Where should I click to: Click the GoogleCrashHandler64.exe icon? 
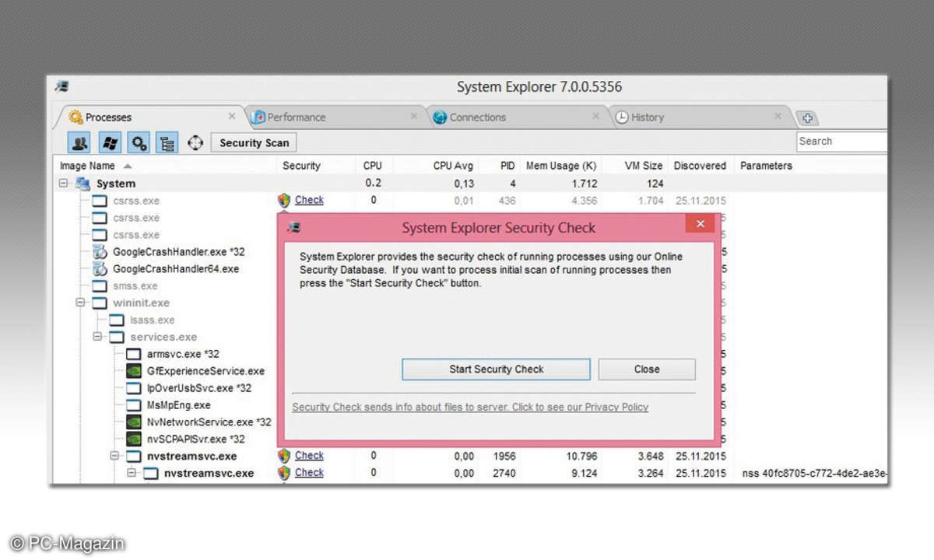click(x=100, y=269)
